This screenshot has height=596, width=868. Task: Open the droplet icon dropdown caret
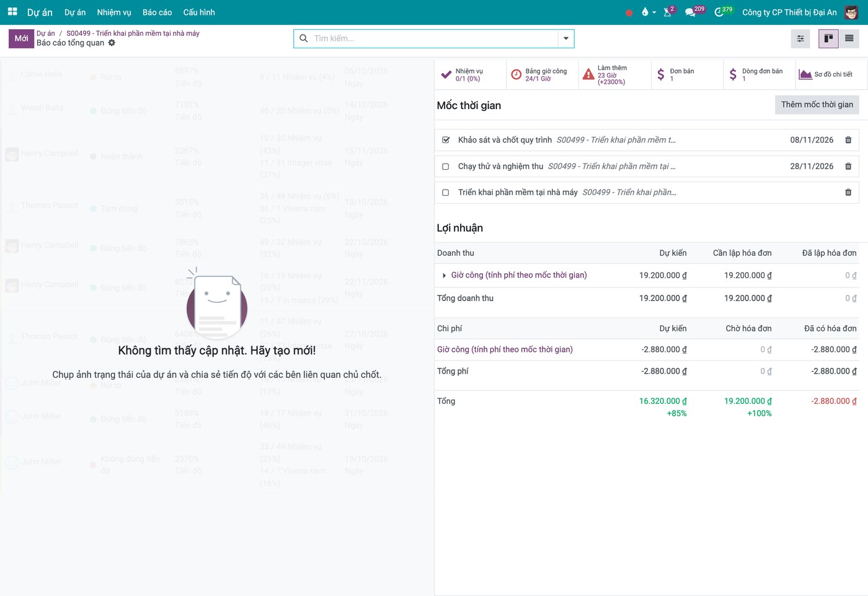(654, 12)
